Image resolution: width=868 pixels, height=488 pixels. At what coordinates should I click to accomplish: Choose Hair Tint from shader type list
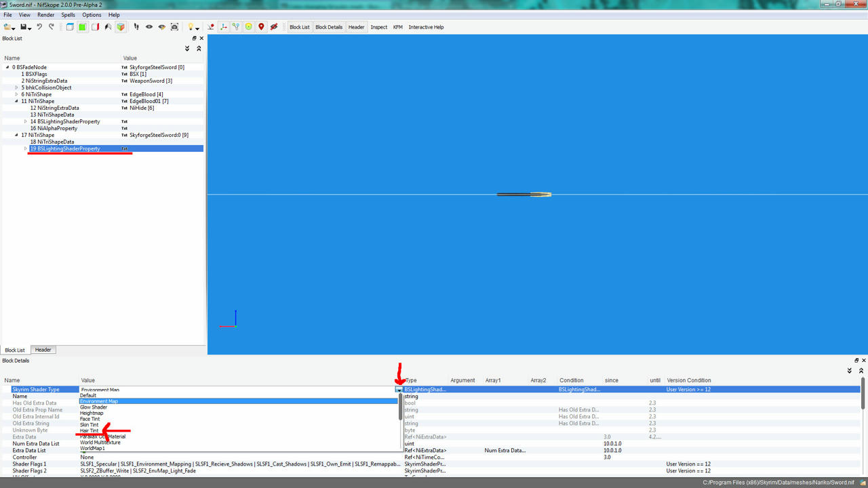click(x=90, y=431)
